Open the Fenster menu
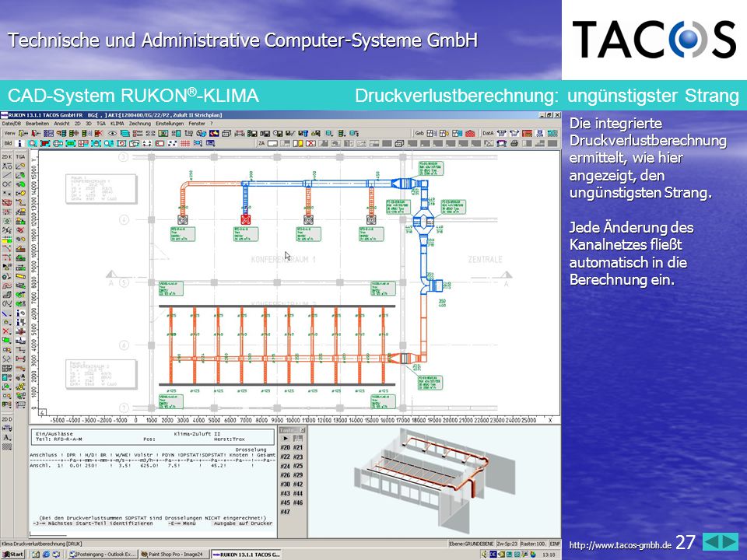The image size is (747, 560). 197,124
